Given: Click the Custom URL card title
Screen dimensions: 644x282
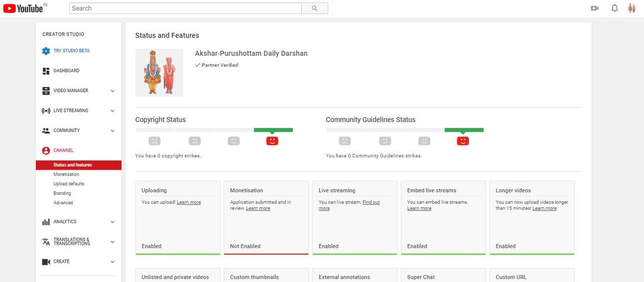Looking at the screenshot, I should coord(511,277).
